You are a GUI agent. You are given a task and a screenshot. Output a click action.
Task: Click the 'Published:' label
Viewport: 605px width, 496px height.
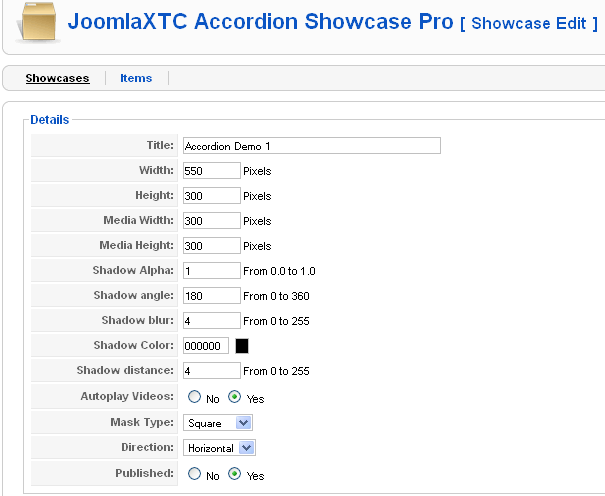pyautogui.click(x=145, y=473)
